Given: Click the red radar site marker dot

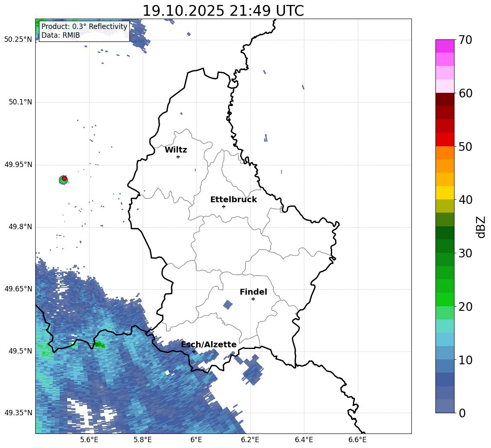Looking at the screenshot, I should point(64,179).
